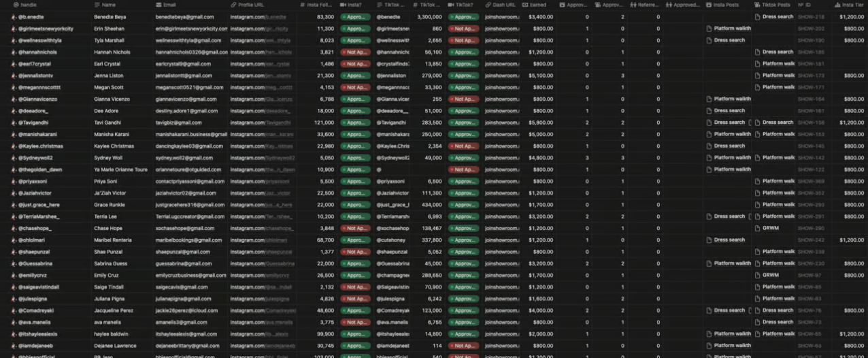The image size is (868, 358).
Task: Open joinshowroom Dash URL for Megan Scott
Action: [501, 87]
